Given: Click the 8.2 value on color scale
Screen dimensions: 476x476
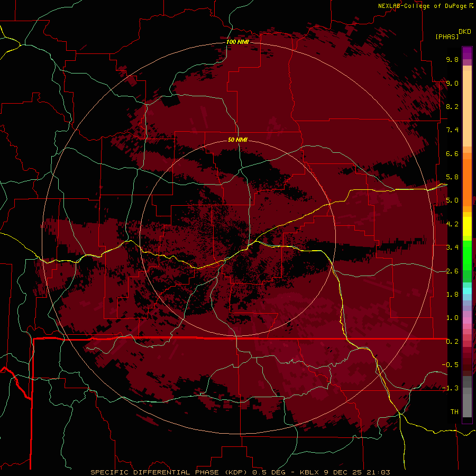Looking at the screenshot, I should [x=452, y=106].
